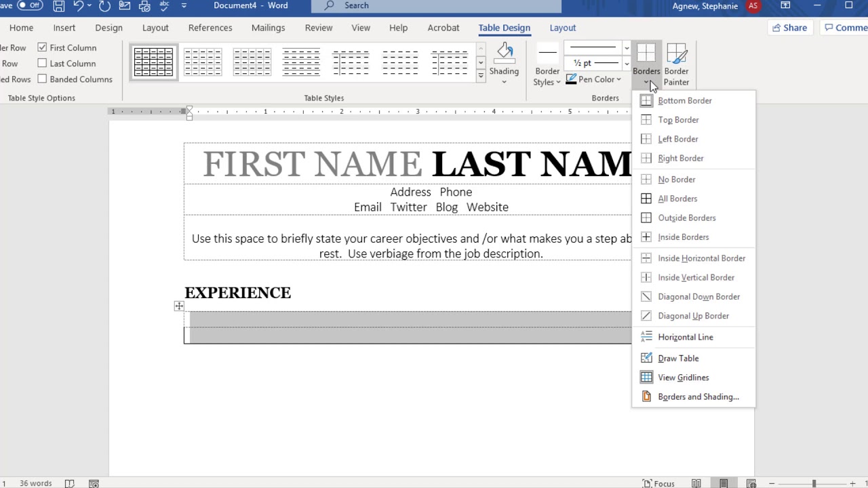
Task: Click the 36 words count
Action: pos(35,483)
